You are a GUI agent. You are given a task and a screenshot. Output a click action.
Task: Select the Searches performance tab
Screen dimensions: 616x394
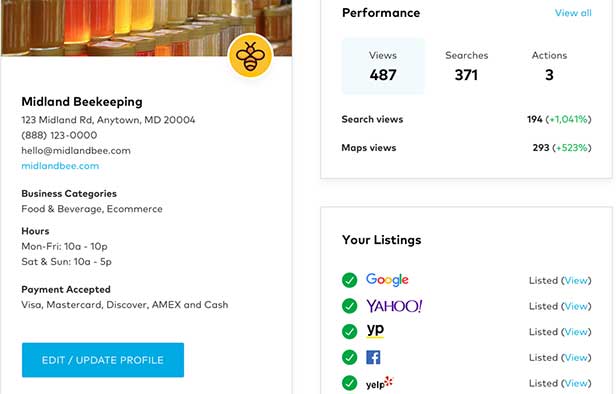[466, 66]
